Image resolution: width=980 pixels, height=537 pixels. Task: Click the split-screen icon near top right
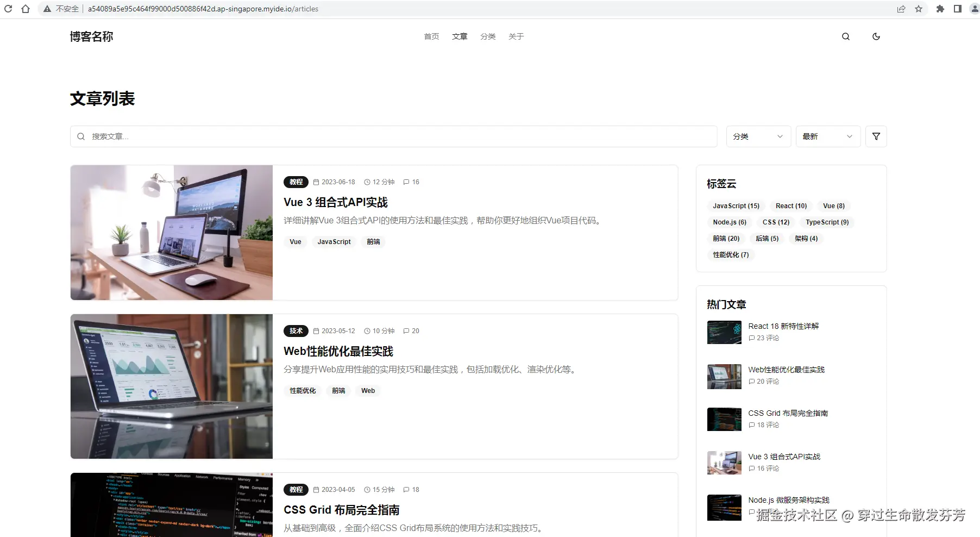(957, 9)
